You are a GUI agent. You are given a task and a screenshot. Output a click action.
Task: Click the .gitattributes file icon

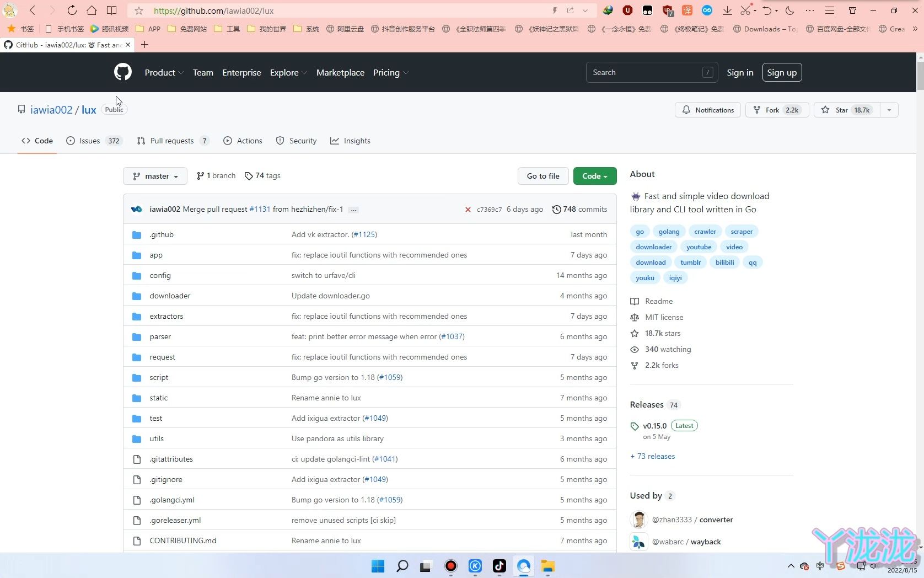pyautogui.click(x=137, y=459)
